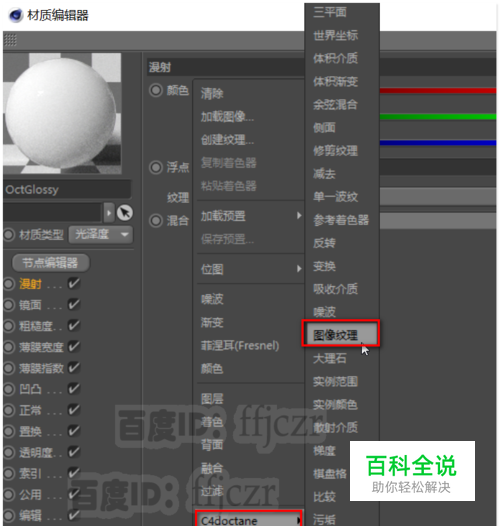Toggle the 索引 checkbox
Viewport: 500px width, 526px height.
[73, 473]
